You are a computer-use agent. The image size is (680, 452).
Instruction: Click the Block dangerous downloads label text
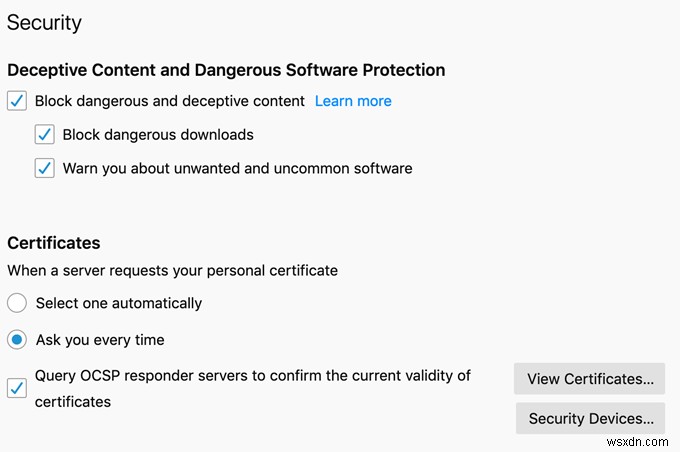(158, 135)
